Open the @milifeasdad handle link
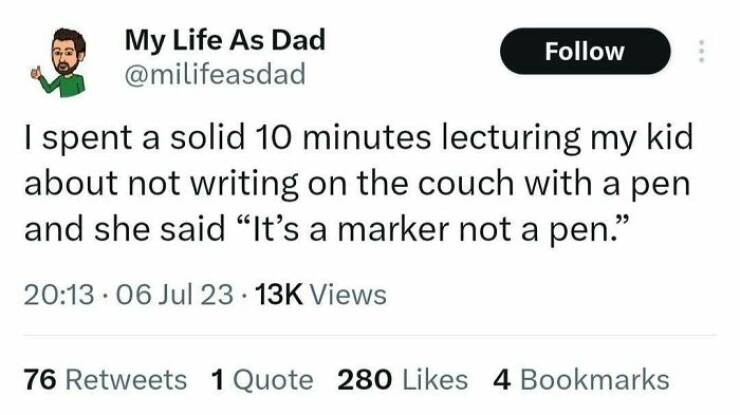 click(215, 75)
